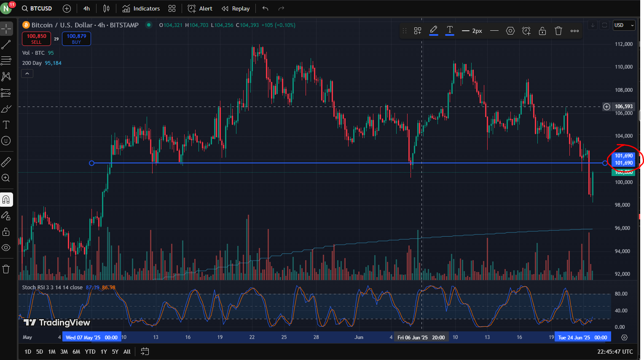
Task: Activate the zoom in tool
Action: (x=6, y=178)
